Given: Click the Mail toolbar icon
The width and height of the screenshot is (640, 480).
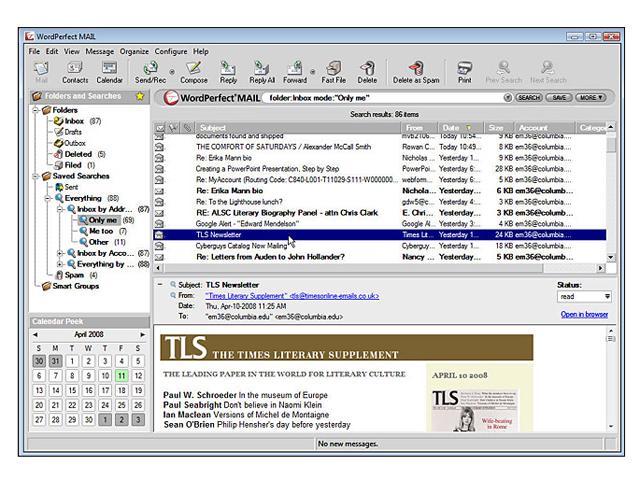Looking at the screenshot, I should pyautogui.click(x=41, y=72).
